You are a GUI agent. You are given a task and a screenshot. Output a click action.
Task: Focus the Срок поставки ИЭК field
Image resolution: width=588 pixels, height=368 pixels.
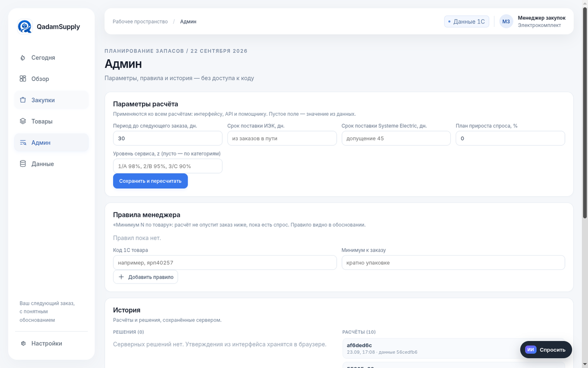coord(282,138)
